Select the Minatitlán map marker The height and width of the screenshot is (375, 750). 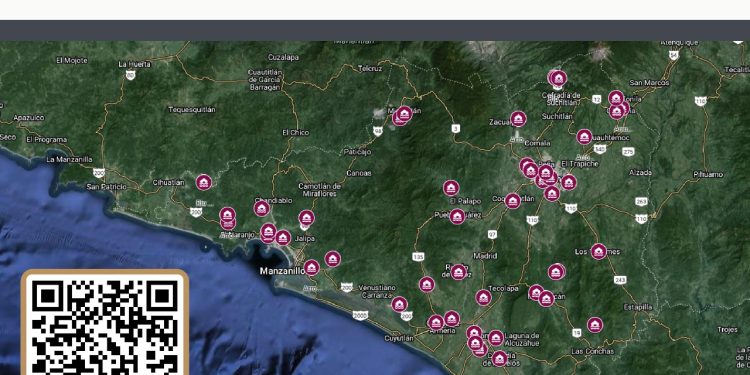pos(404,114)
